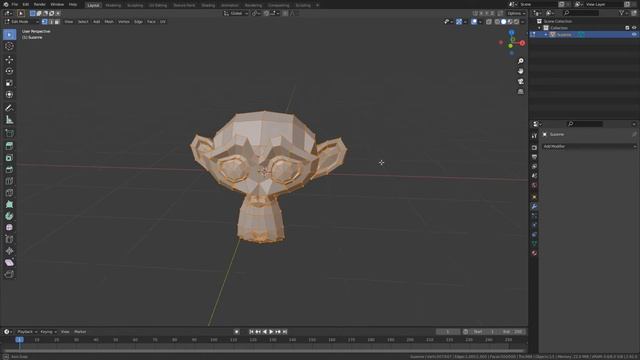This screenshot has height=360, width=640.
Task: Select the Extrude Region tool
Action: click(9, 146)
